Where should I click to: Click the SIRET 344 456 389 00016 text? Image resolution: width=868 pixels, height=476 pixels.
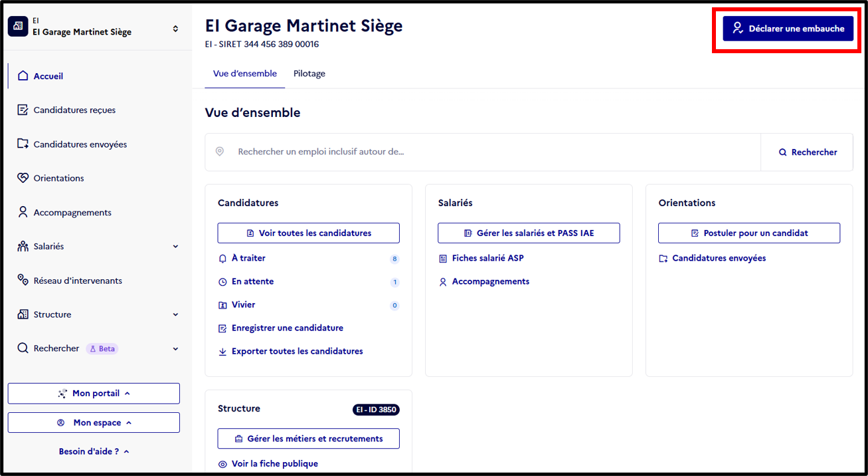(x=269, y=45)
